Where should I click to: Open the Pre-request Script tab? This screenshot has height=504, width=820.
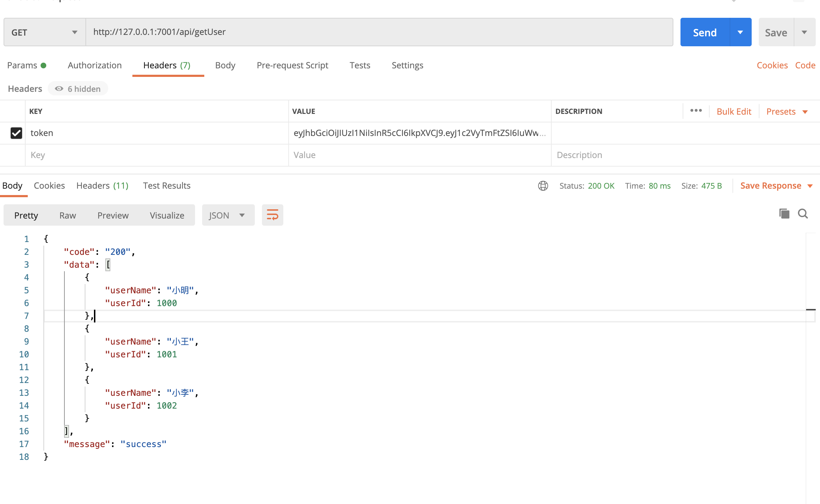[x=292, y=65]
